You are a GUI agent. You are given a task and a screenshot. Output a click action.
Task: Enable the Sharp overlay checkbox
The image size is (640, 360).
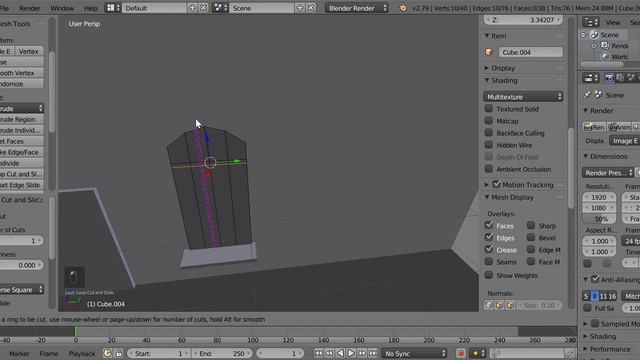pyautogui.click(x=531, y=225)
